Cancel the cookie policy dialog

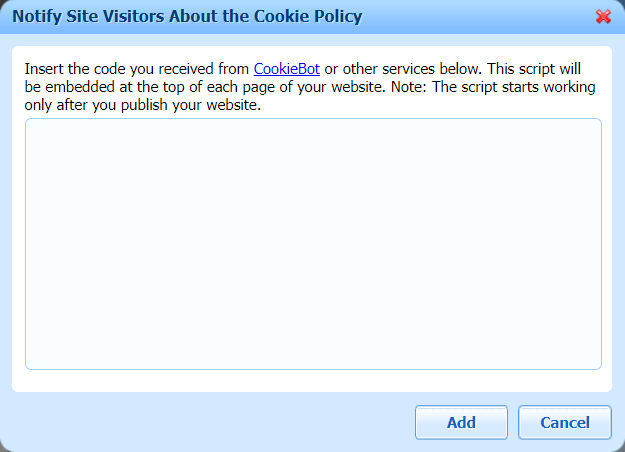pos(565,422)
